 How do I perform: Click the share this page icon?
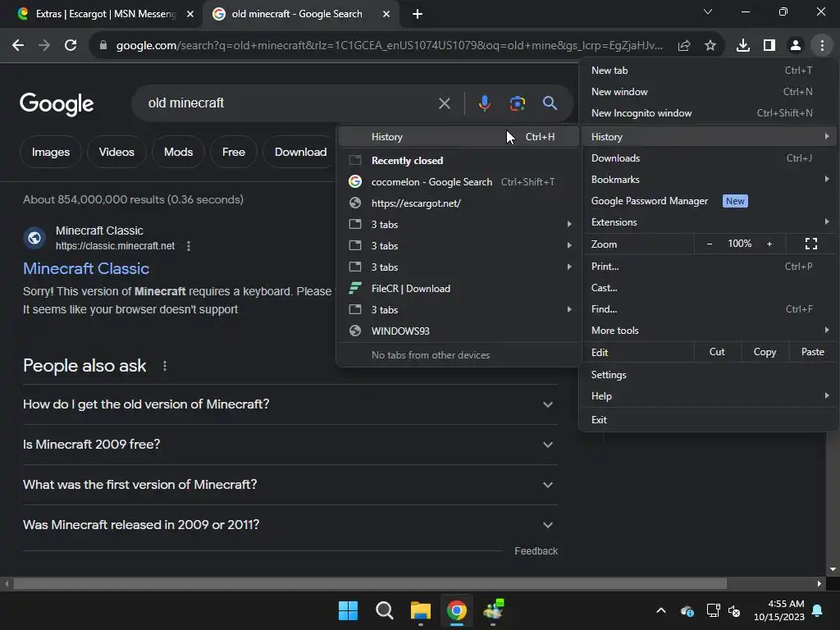[684, 46]
